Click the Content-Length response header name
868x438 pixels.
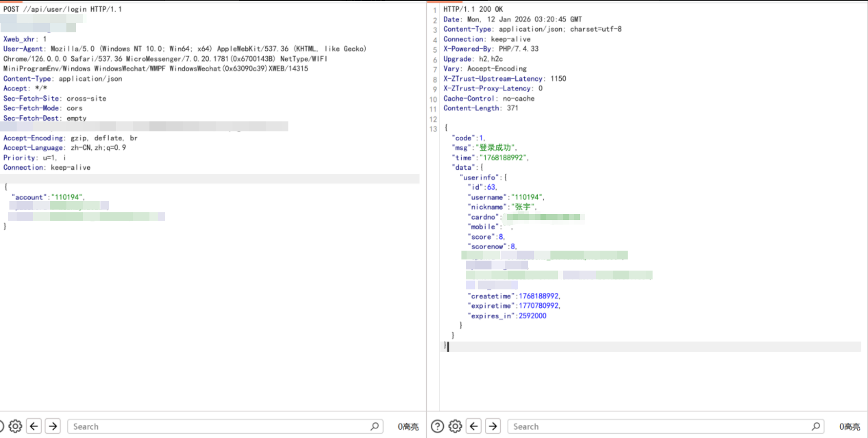(471, 108)
